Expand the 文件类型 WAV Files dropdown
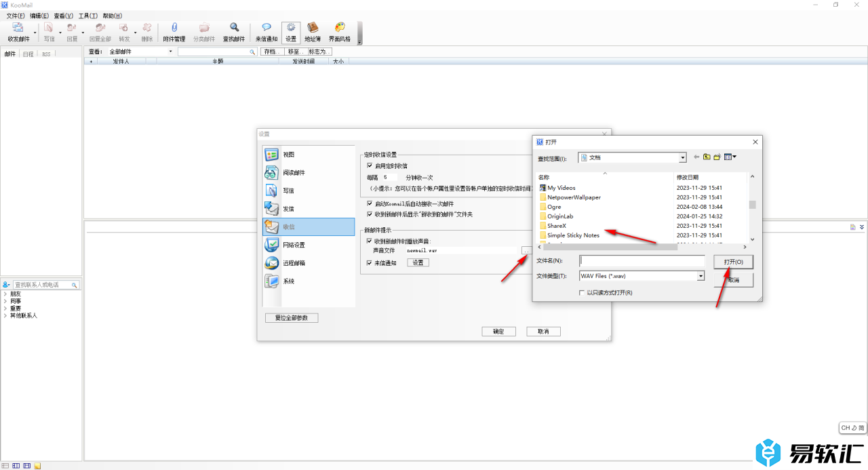868x470 pixels. (701, 276)
